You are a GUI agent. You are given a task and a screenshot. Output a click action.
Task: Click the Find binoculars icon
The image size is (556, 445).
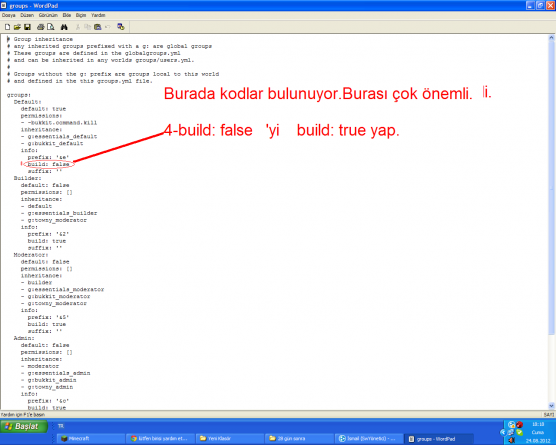[64, 27]
